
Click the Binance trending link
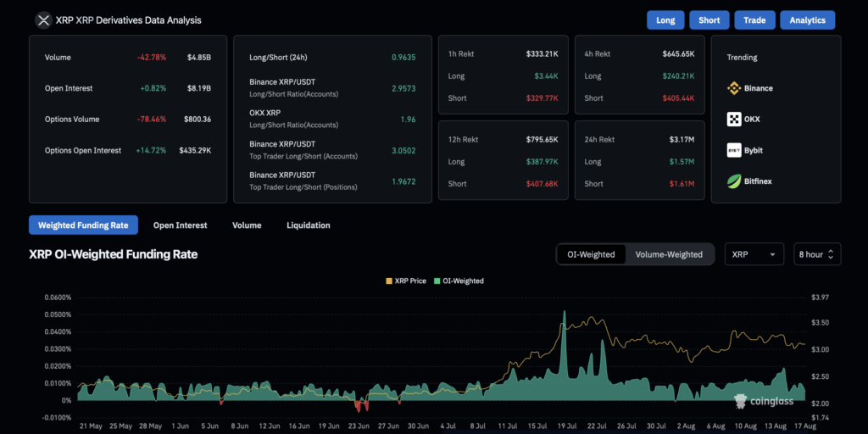759,88
